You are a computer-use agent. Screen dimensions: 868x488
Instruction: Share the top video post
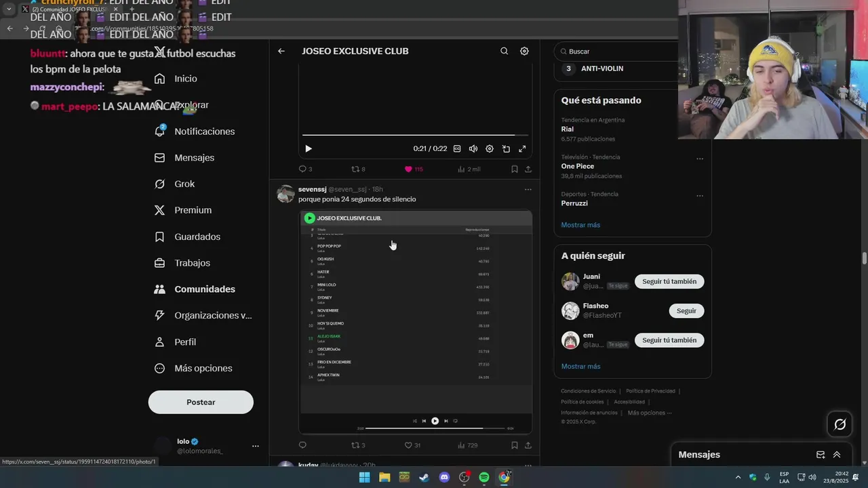528,169
